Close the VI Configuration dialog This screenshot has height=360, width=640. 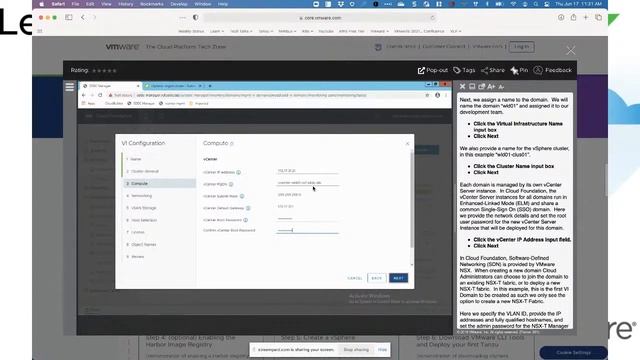pyautogui.click(x=407, y=144)
